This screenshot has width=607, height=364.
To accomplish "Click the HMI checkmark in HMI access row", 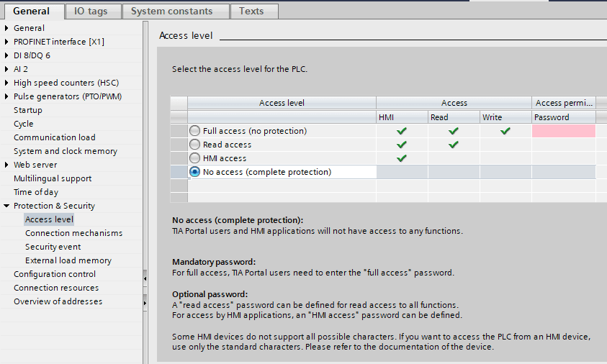I will [402, 158].
